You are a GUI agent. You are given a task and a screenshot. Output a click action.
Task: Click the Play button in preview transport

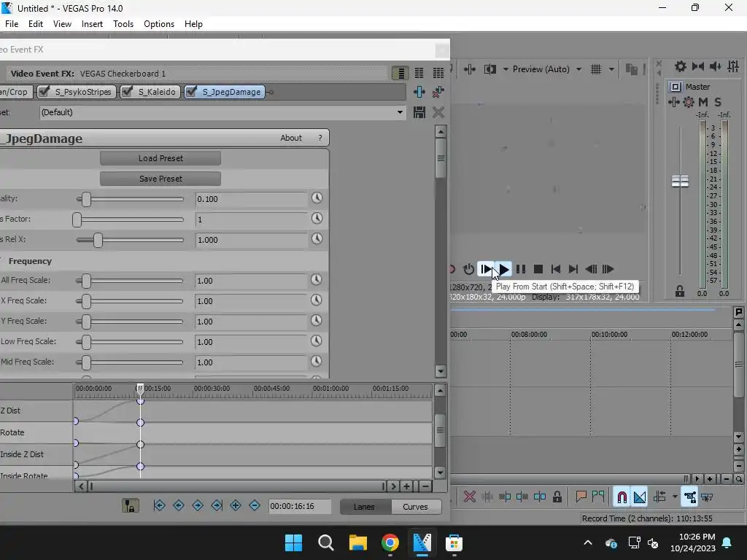(x=503, y=269)
